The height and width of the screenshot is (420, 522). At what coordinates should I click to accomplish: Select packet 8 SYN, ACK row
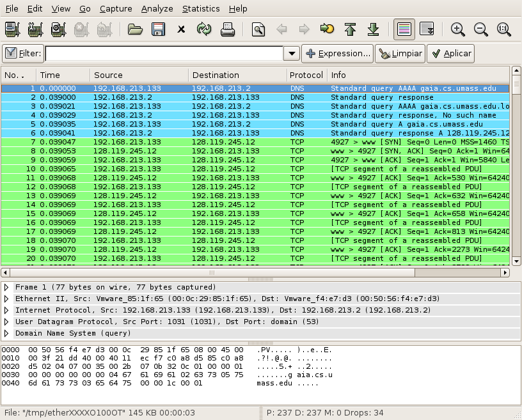[255, 151]
